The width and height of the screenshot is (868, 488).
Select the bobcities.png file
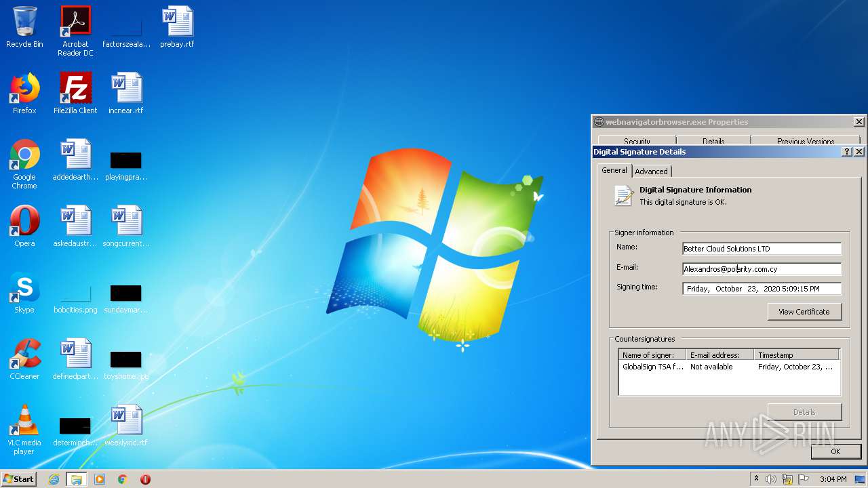coord(75,298)
